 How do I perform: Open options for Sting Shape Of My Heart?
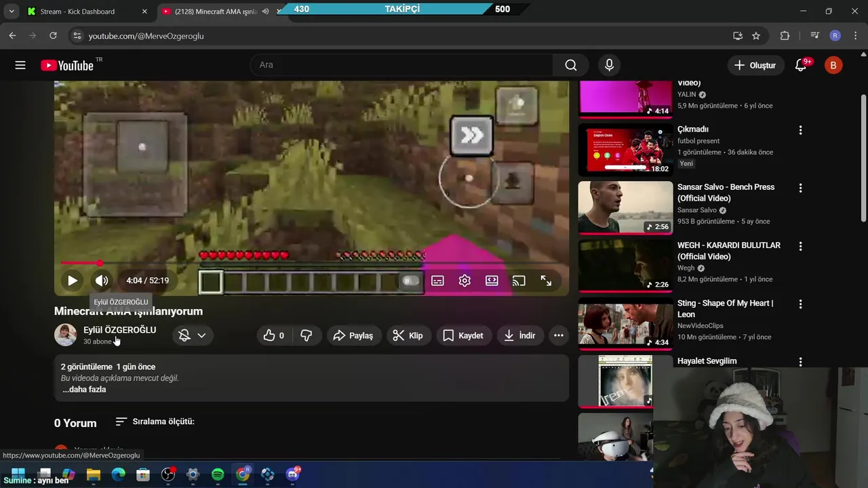tap(800, 304)
